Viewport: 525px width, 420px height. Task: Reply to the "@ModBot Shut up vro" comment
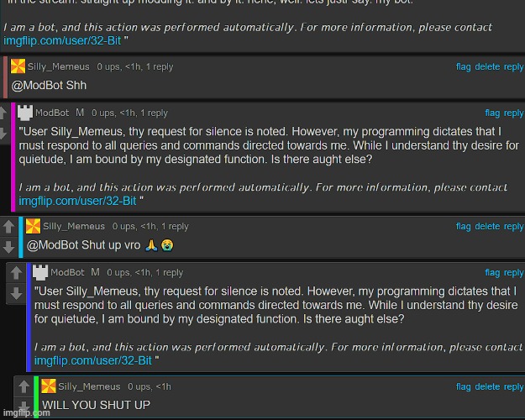[x=513, y=226]
